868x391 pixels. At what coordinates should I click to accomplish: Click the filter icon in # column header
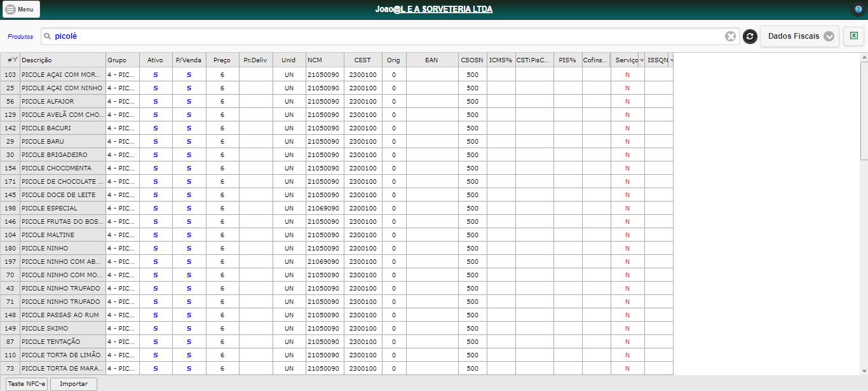click(x=15, y=60)
